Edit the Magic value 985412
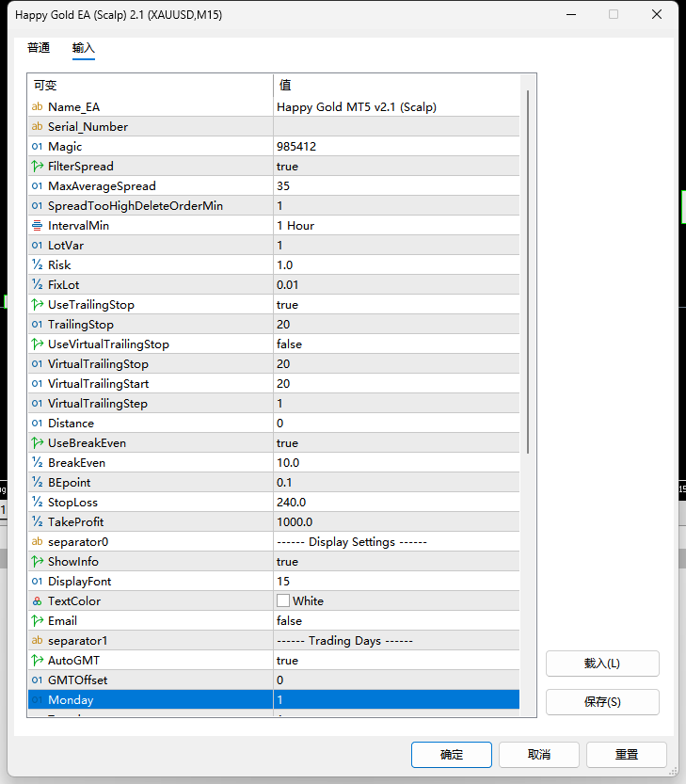 (396, 147)
